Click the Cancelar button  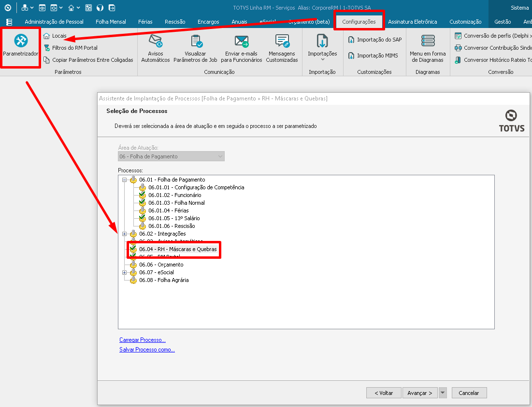[x=469, y=393]
